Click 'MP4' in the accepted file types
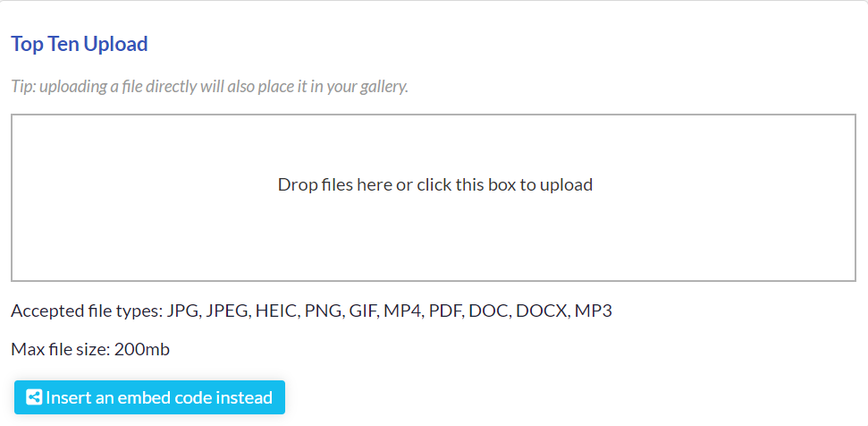 point(401,311)
